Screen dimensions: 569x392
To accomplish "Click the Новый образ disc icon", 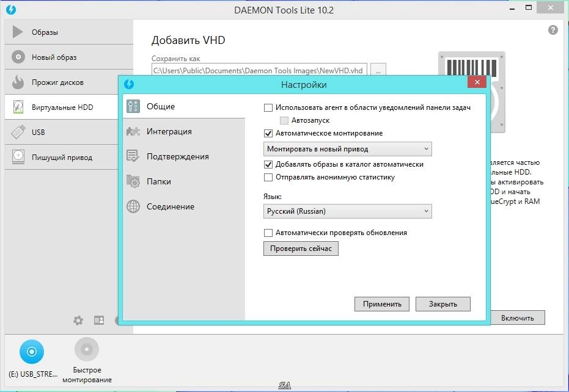I will pos(18,57).
